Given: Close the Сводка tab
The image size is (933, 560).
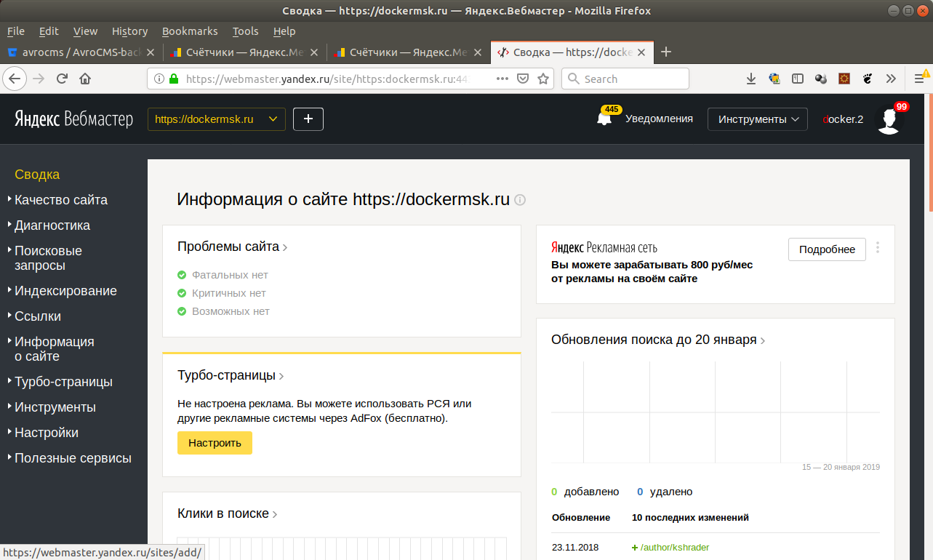Looking at the screenshot, I should pos(642,52).
